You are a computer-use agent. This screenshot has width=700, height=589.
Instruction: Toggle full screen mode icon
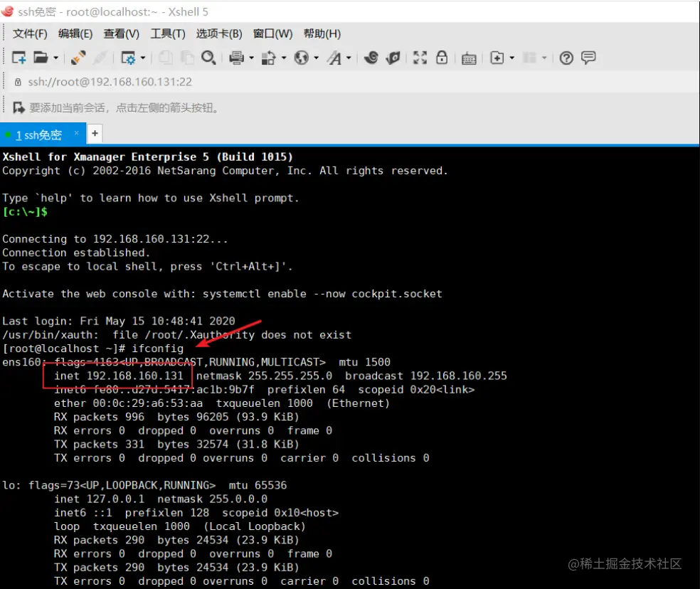pos(420,58)
